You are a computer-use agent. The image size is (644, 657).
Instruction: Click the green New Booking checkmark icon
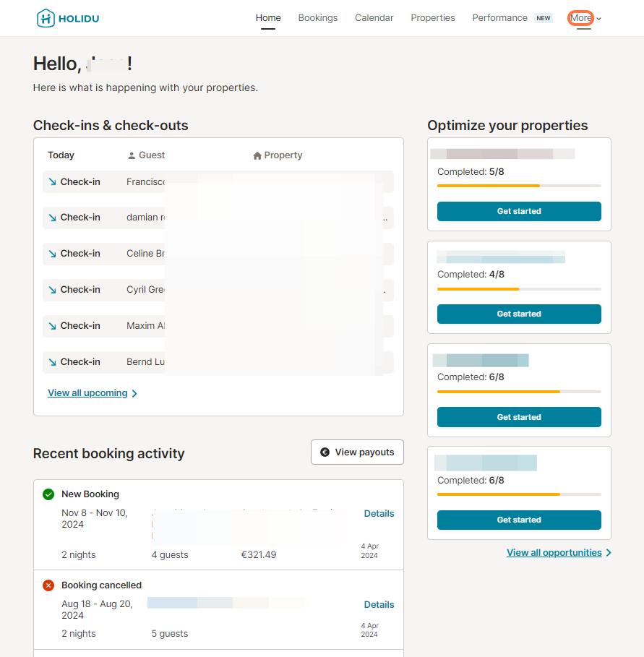[48, 494]
